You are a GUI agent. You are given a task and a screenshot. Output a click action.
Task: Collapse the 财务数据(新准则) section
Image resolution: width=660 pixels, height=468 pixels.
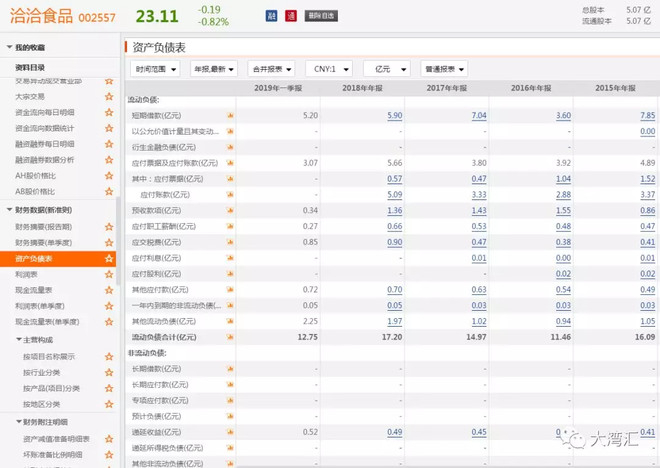(9, 210)
